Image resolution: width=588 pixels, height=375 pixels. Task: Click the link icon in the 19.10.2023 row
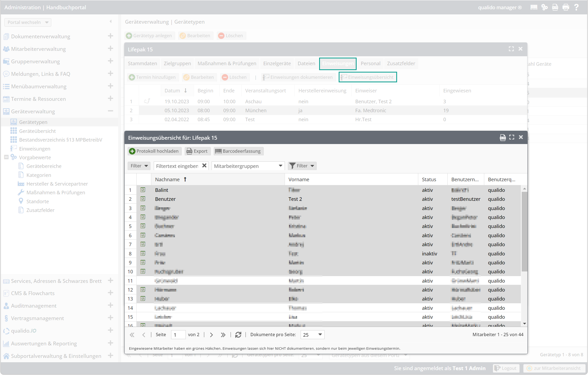pyautogui.click(x=147, y=101)
